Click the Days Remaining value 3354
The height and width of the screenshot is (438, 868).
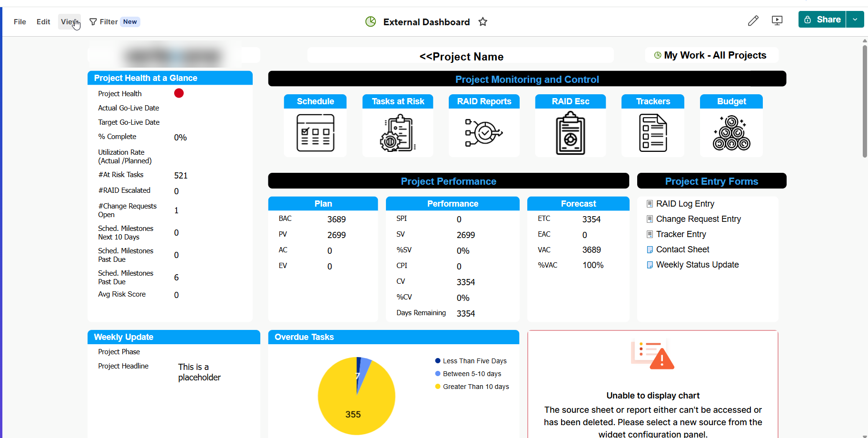click(x=466, y=314)
